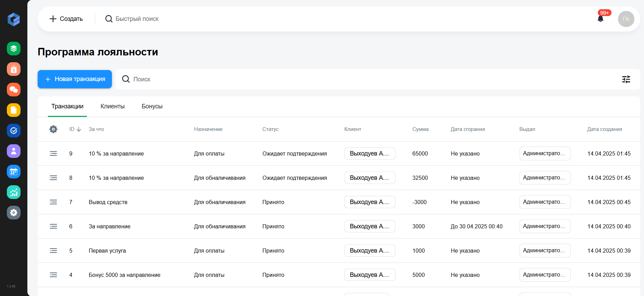Select the date 14.04.2025 00:45 cell
The width and height of the screenshot is (644, 296).
click(609, 202)
